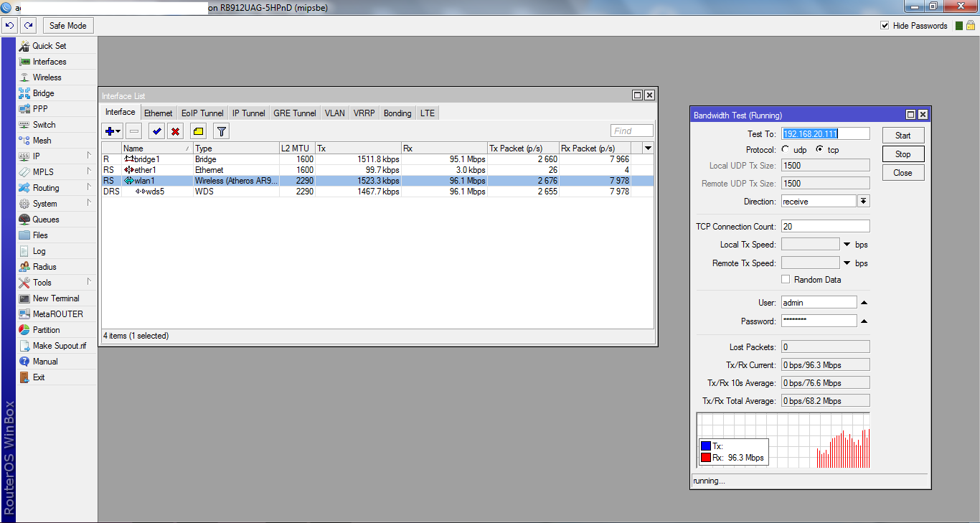The width and height of the screenshot is (980, 523).
Task: Click the Find field in Interface List
Action: (x=632, y=131)
